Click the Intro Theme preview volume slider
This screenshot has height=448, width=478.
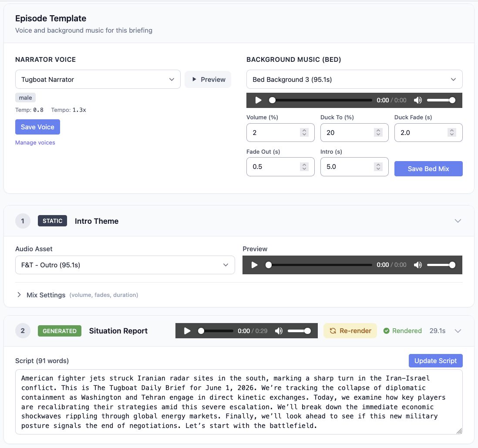(x=441, y=265)
